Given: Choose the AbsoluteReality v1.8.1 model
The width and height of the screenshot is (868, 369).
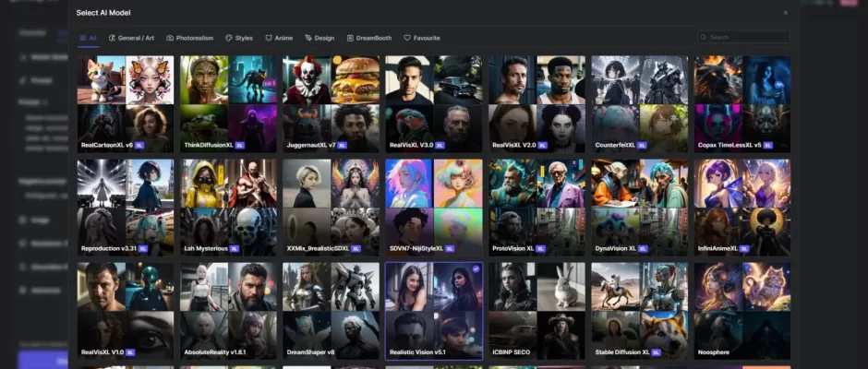Looking at the screenshot, I should (x=228, y=311).
